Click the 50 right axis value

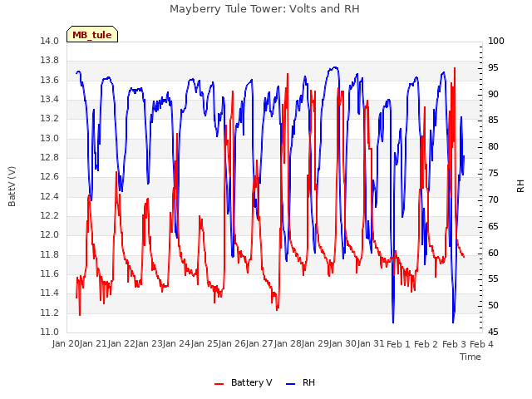pyautogui.click(x=493, y=305)
